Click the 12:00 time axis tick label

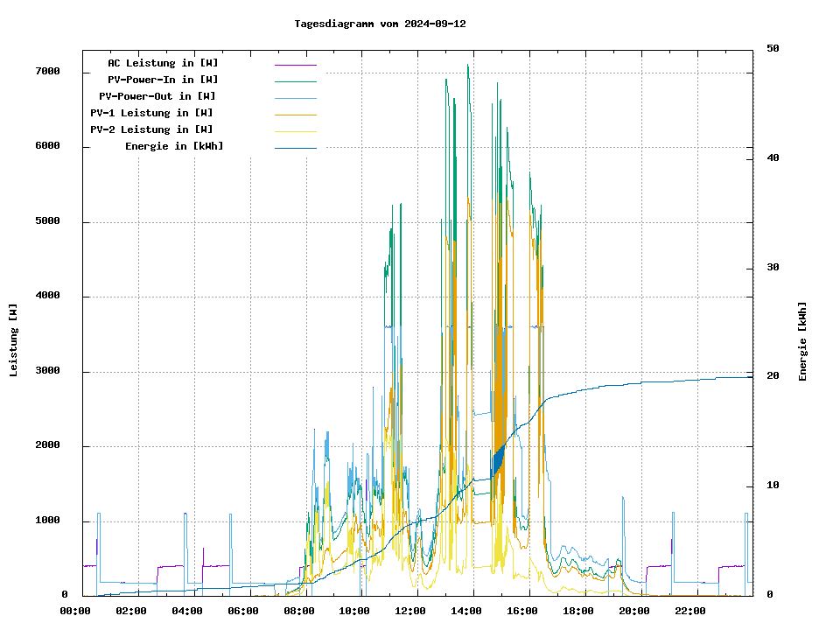410,611
